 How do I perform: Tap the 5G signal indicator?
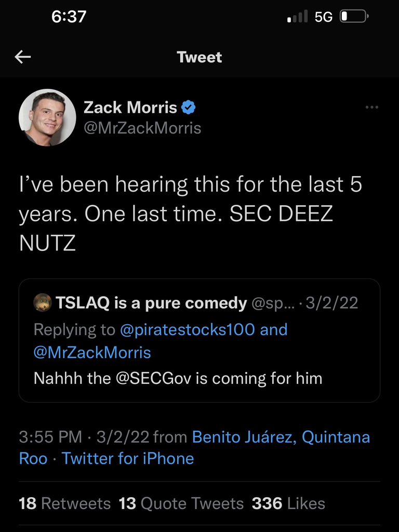click(323, 17)
